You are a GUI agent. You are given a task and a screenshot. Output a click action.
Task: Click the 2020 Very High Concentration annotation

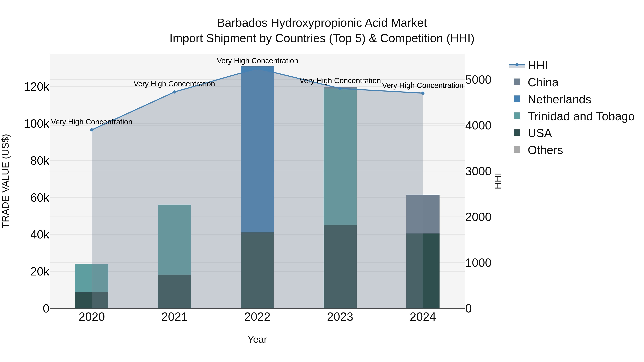92,122
